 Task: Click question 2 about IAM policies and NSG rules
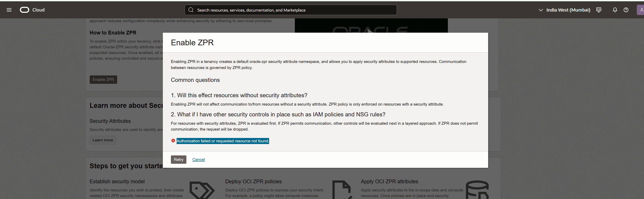[278, 115]
